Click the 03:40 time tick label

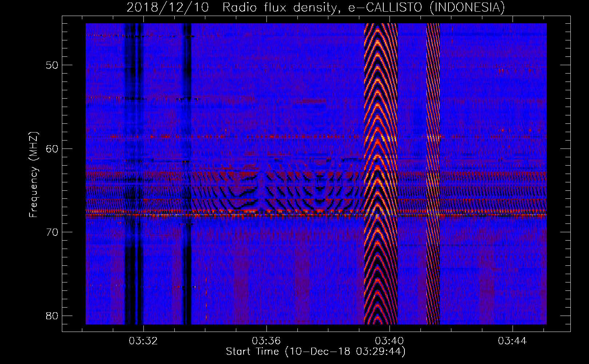[x=390, y=341]
